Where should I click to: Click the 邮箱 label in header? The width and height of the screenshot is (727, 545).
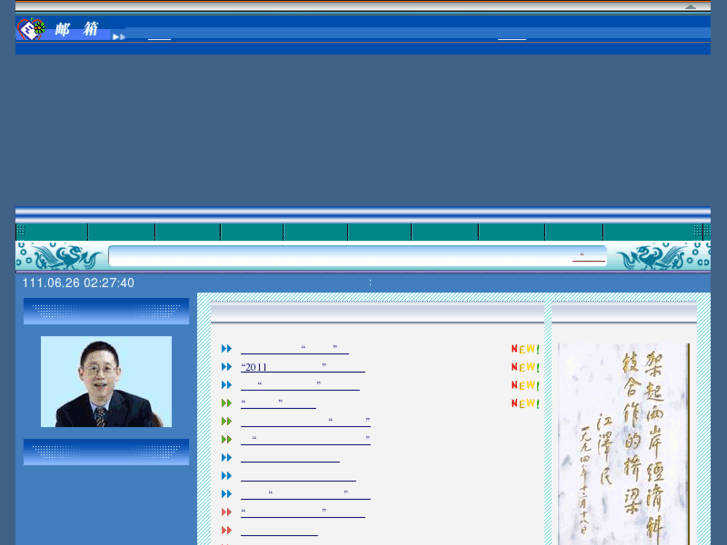tap(77, 29)
